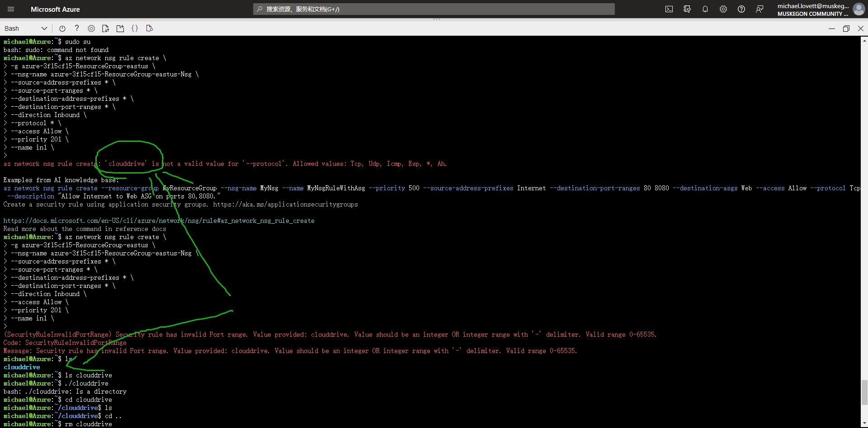Click 'bash: sudo: command not found' line
The width and height of the screenshot is (868, 428).
click(56, 50)
